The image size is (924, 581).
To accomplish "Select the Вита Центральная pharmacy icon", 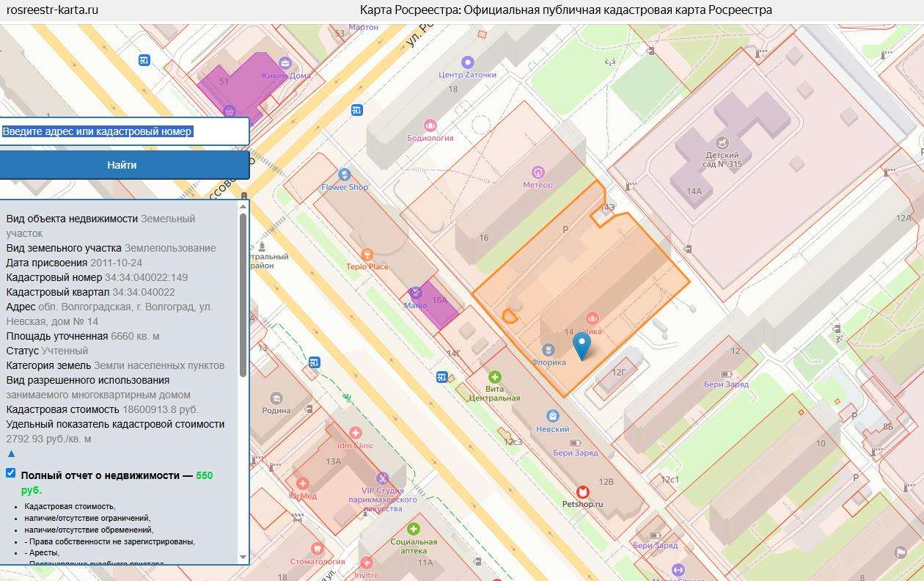I will pyautogui.click(x=495, y=377).
